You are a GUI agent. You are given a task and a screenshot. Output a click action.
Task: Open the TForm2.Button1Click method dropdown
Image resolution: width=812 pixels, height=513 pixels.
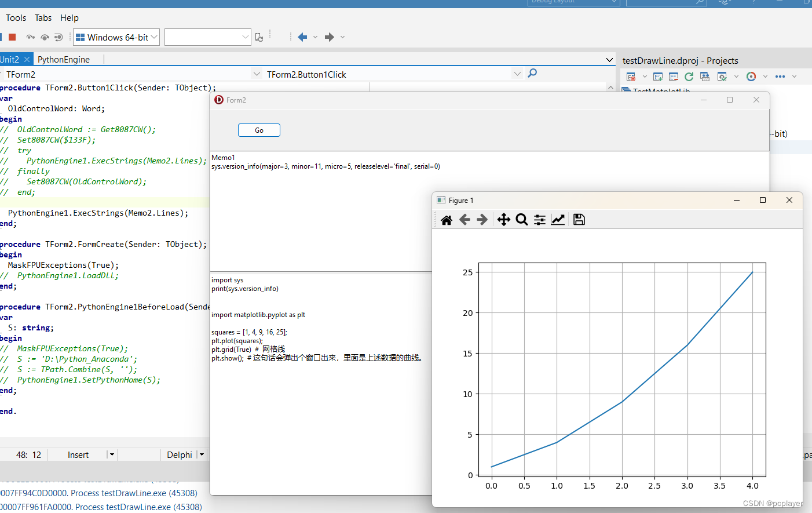click(517, 74)
